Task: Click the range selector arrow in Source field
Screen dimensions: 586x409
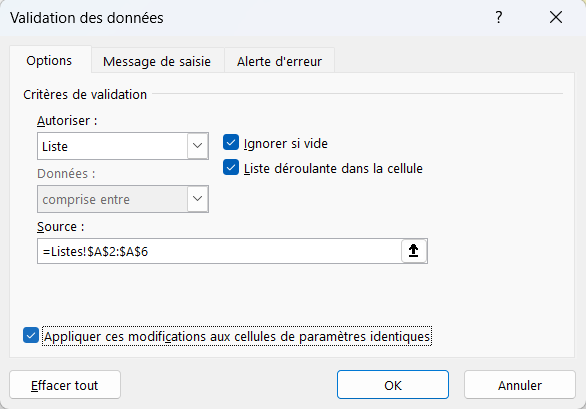Action: click(x=414, y=251)
